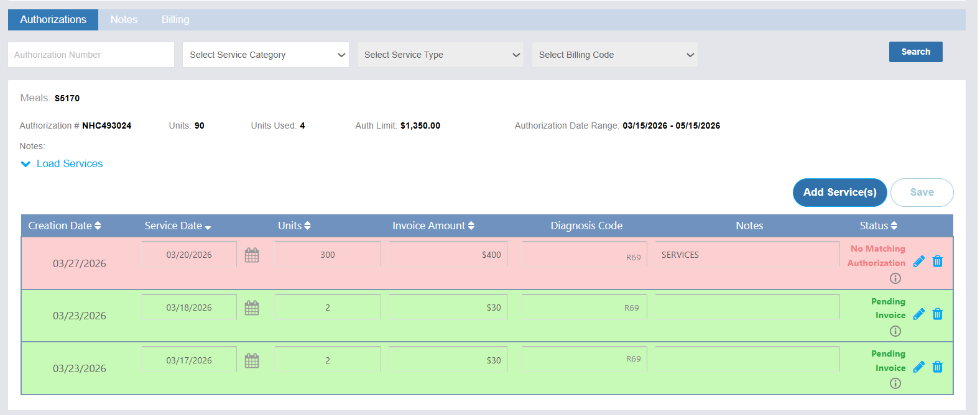Switch to the Billing tab
The height and width of the screenshot is (415, 980).
point(175,20)
